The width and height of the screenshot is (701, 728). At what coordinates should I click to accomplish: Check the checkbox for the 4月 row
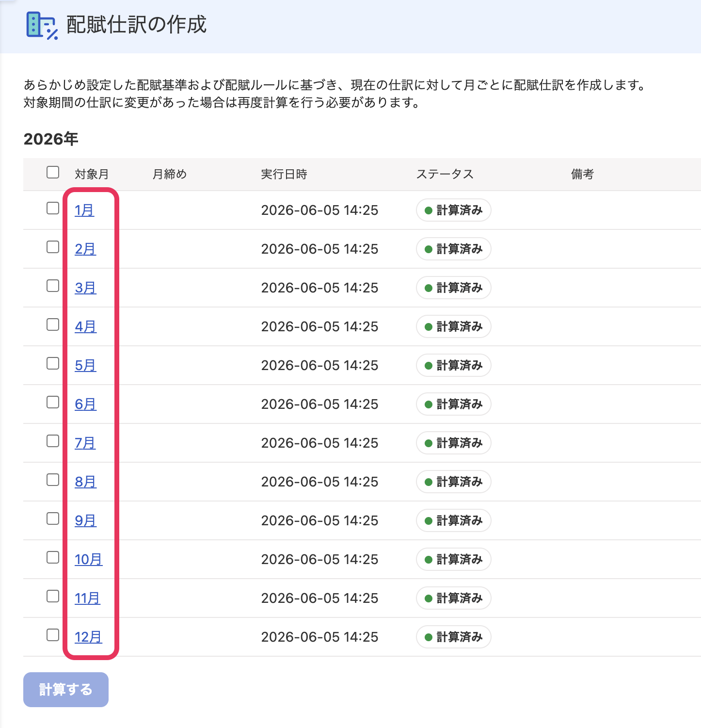[x=53, y=324]
